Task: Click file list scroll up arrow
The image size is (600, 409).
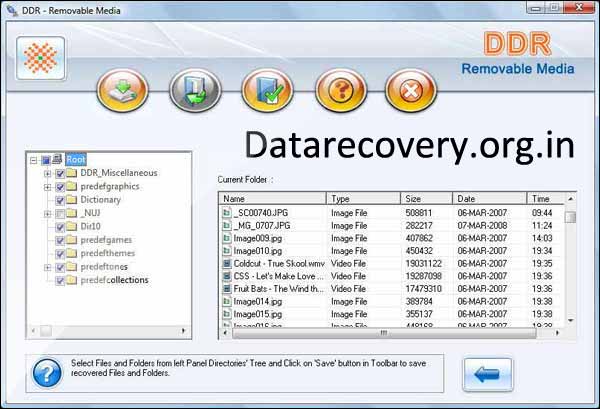Action: click(x=571, y=199)
